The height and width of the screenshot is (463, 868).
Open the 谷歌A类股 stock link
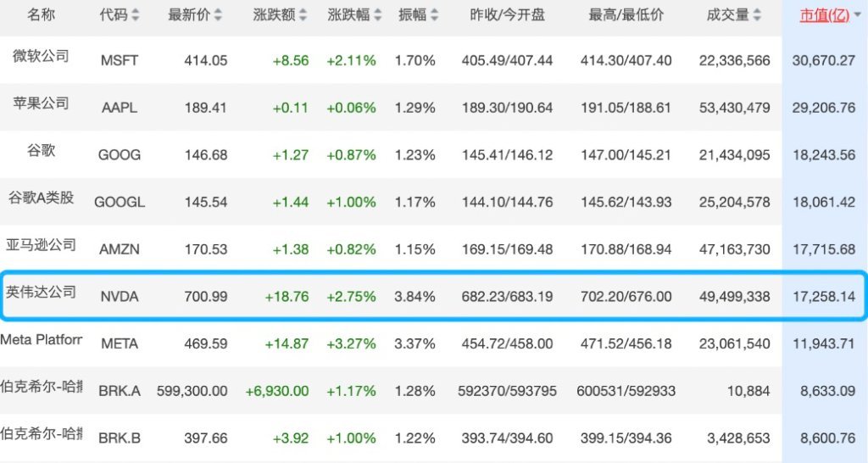click(x=41, y=198)
